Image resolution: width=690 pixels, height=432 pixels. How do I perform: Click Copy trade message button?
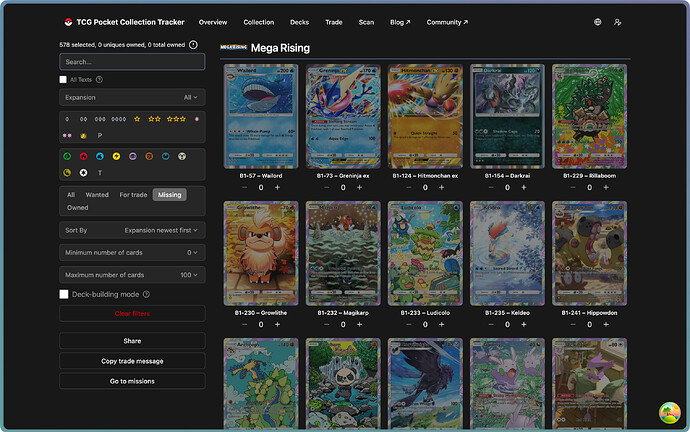coord(132,361)
